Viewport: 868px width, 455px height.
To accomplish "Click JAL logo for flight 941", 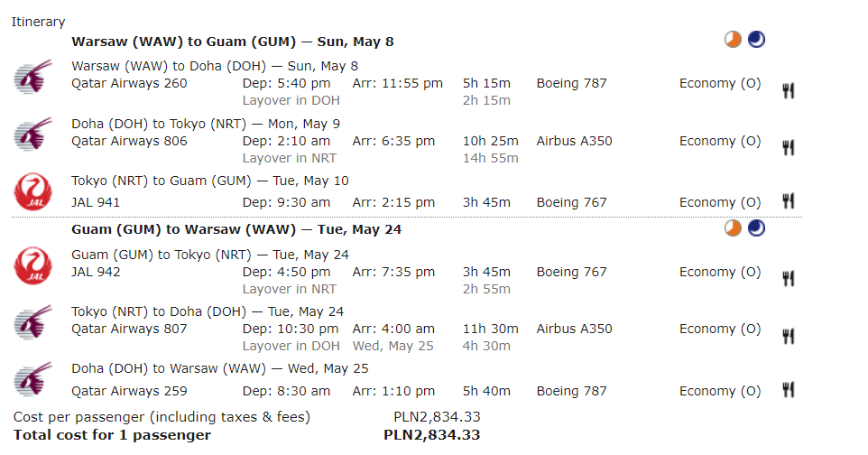I will tap(33, 191).
